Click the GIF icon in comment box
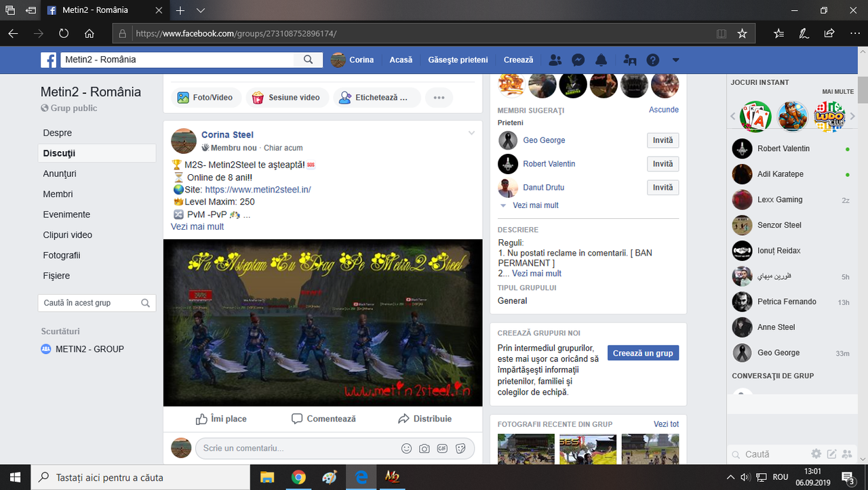 coord(442,448)
